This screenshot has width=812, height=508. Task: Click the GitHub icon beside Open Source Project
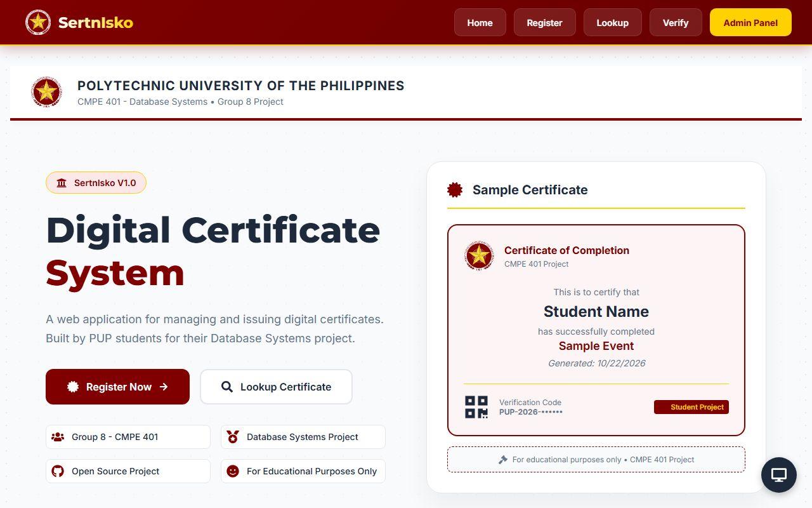(x=58, y=471)
